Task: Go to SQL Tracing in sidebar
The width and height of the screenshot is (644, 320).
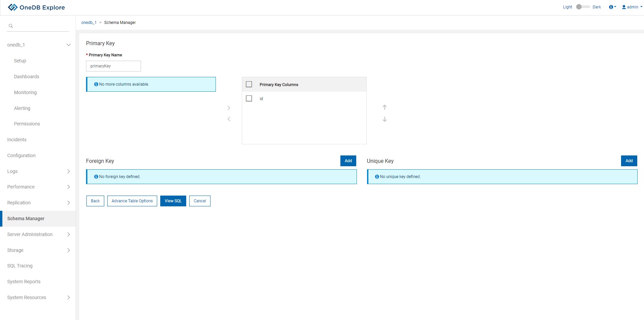Action: (20, 266)
